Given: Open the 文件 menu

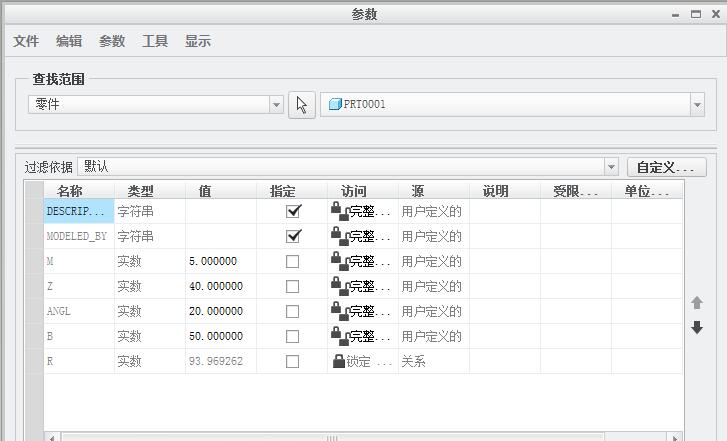Looking at the screenshot, I should click(26, 41).
